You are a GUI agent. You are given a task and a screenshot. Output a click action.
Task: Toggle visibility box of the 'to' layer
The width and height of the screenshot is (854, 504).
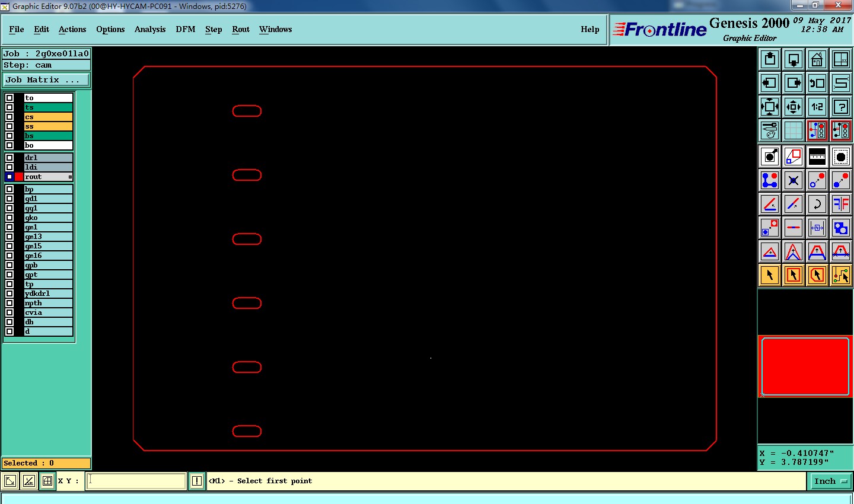pyautogui.click(x=9, y=98)
